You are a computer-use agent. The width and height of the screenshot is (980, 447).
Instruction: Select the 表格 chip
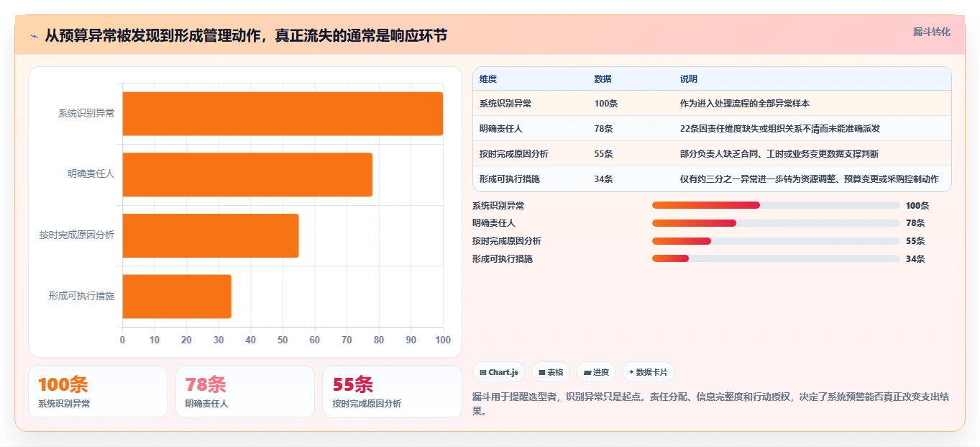[x=551, y=372]
